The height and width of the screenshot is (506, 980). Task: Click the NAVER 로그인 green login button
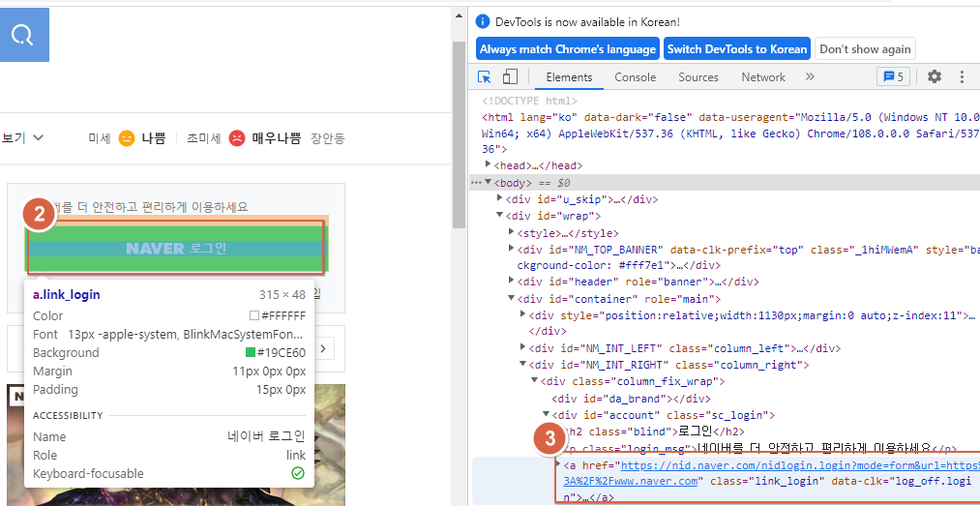point(175,249)
